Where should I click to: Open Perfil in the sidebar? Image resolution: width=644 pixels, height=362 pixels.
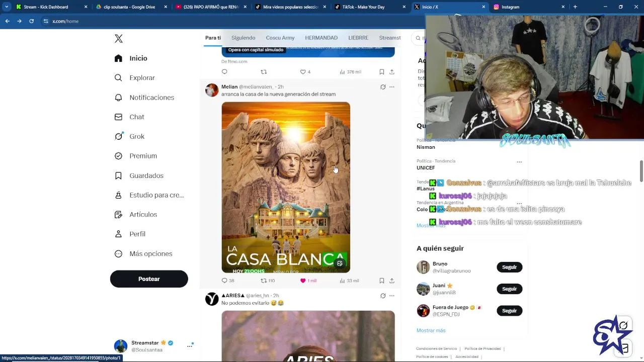click(130, 234)
